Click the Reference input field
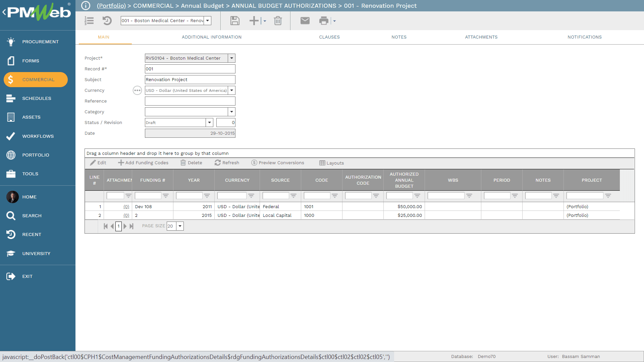Screen dimensions: 644x362 (x=190, y=101)
